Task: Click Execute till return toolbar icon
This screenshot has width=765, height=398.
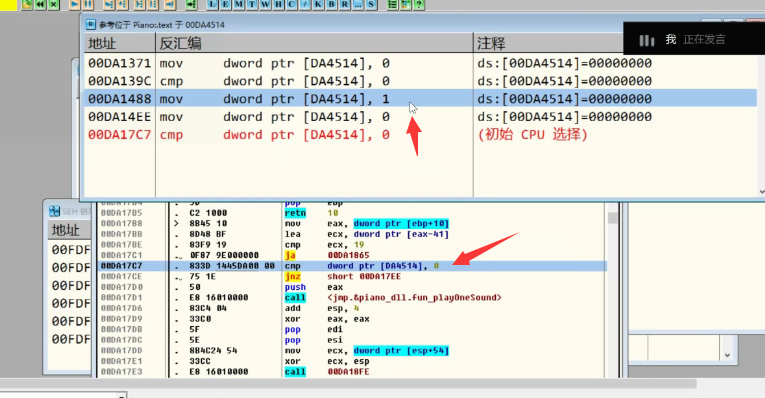Action: point(170,4)
